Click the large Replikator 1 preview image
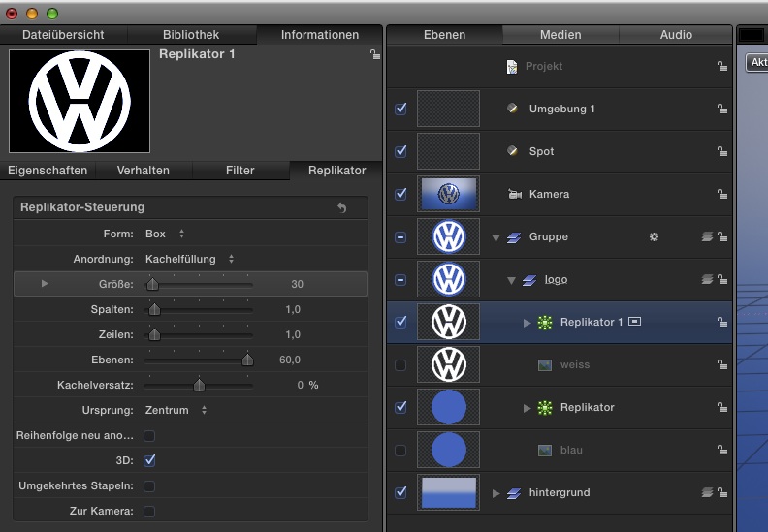768x532 pixels. (80, 102)
